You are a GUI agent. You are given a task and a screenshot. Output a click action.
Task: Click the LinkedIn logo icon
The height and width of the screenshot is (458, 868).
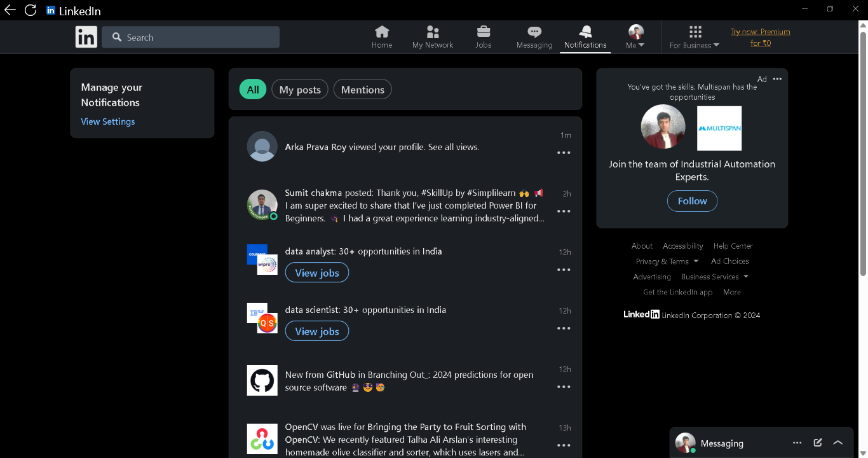click(86, 37)
